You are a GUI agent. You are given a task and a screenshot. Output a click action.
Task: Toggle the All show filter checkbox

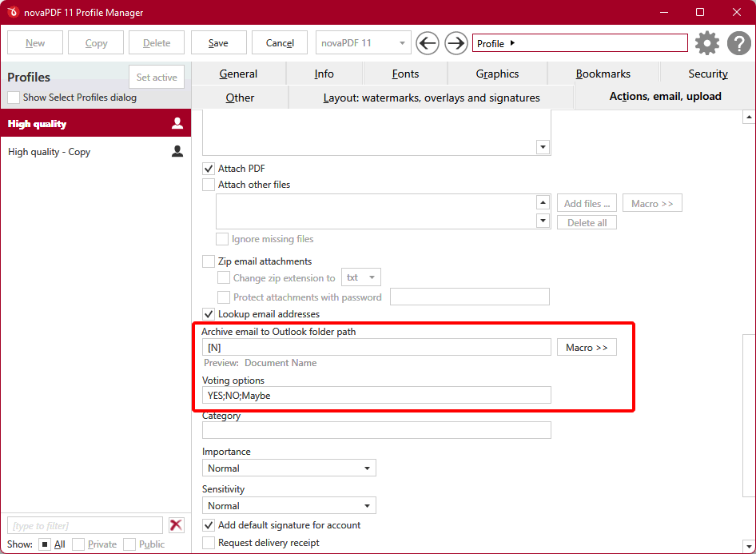click(x=45, y=544)
